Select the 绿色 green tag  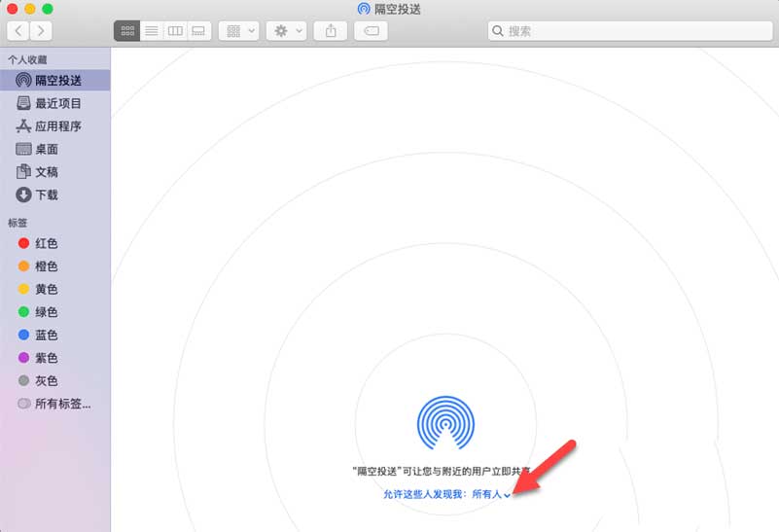55,311
